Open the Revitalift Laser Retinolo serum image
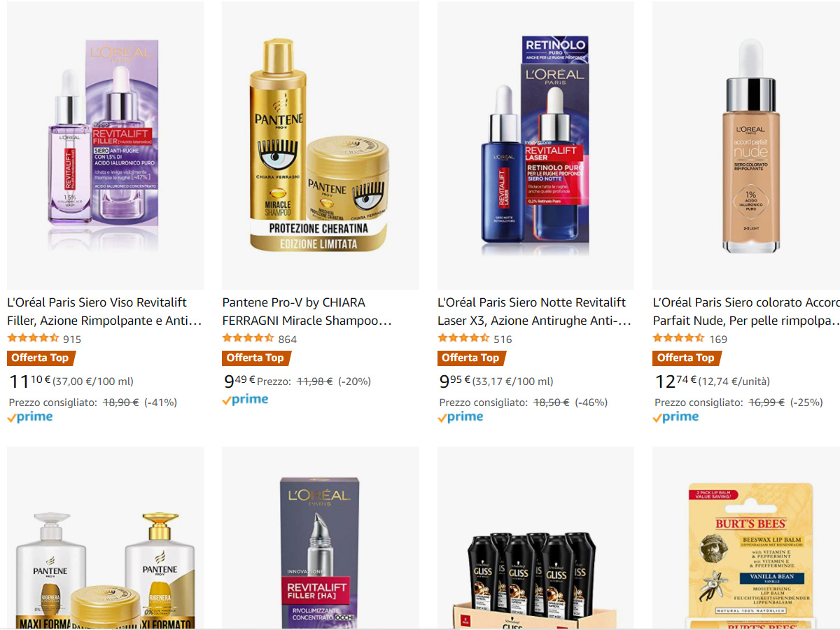Viewport: 840px width, 630px height. 535,145
